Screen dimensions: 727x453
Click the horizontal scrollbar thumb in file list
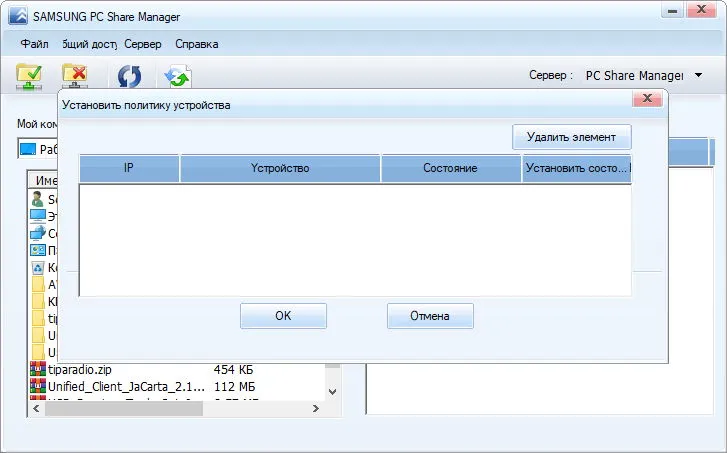tap(124, 408)
